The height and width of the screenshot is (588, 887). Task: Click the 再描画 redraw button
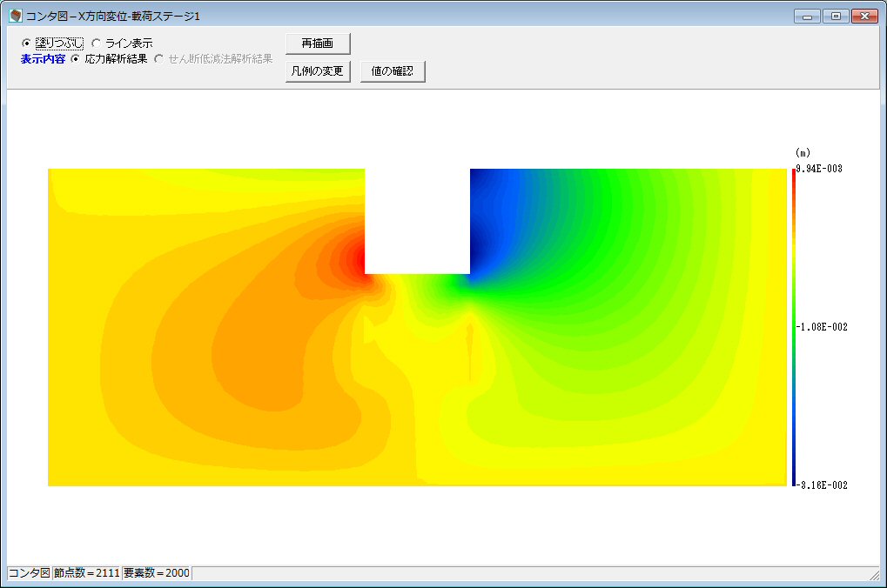click(318, 43)
